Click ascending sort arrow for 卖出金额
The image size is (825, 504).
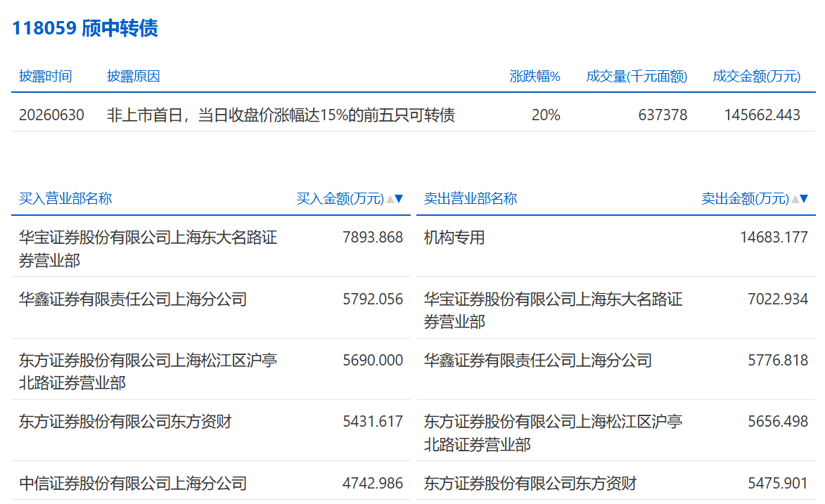[x=795, y=198]
